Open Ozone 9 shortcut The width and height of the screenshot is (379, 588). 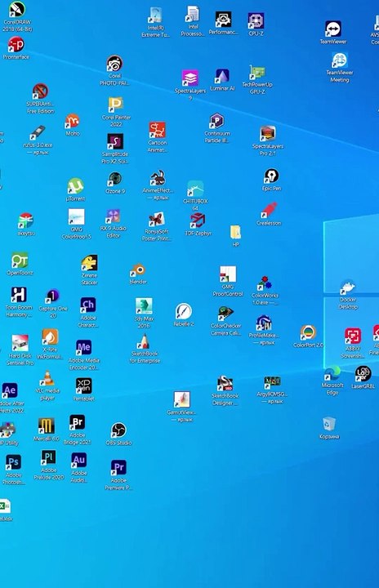coord(115,179)
